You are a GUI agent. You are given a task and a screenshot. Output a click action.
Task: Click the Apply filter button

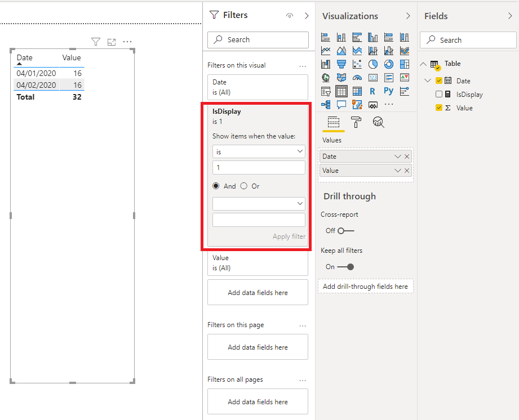click(x=289, y=236)
